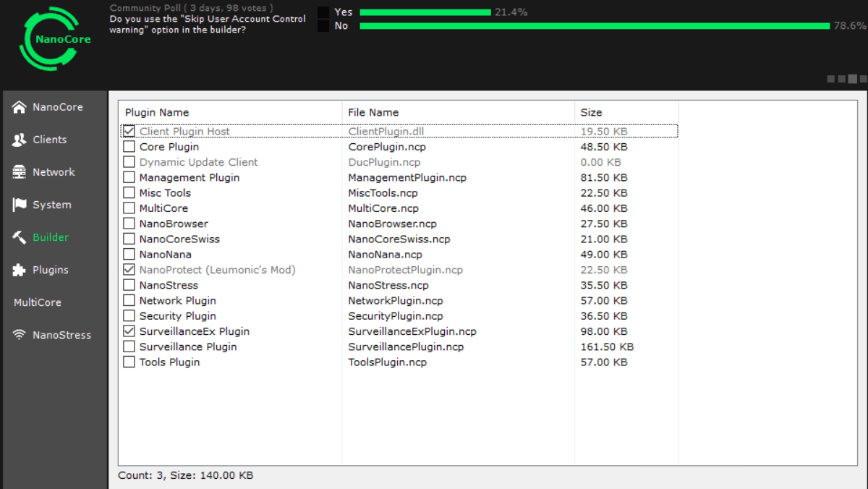Sort by the File Name column header
This screenshot has width=868, height=489.
click(x=459, y=112)
